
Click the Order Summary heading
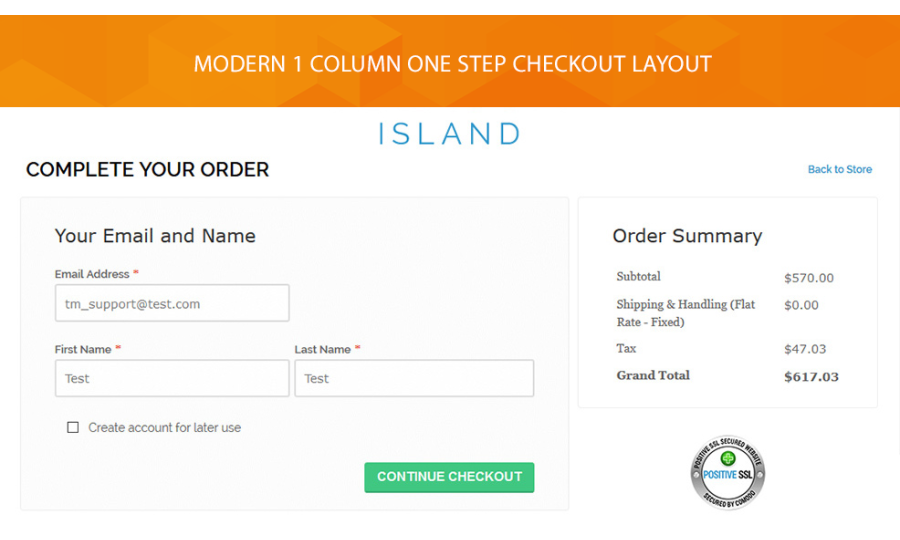687,236
